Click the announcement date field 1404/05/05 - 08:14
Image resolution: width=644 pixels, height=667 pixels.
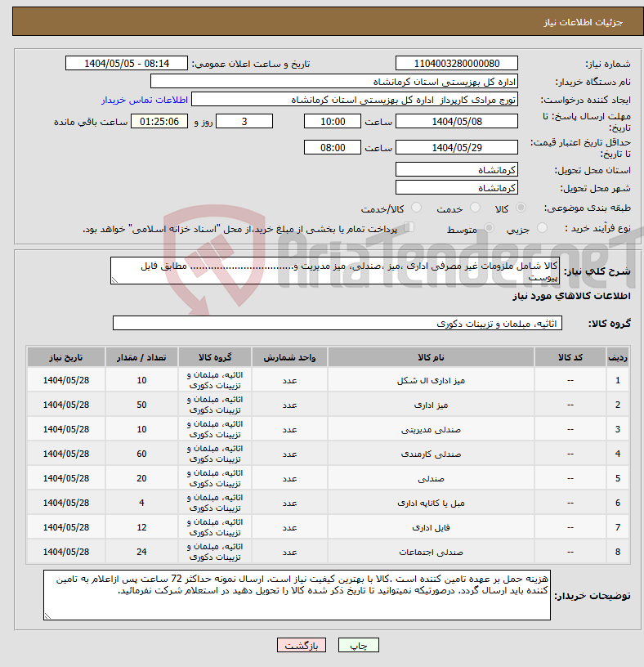[127, 64]
